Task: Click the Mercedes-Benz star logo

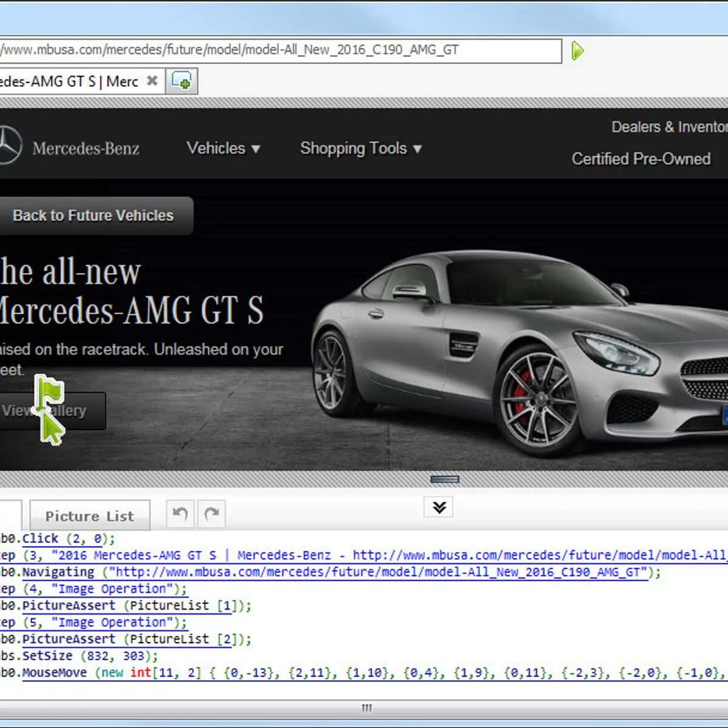Action: pos(9,145)
